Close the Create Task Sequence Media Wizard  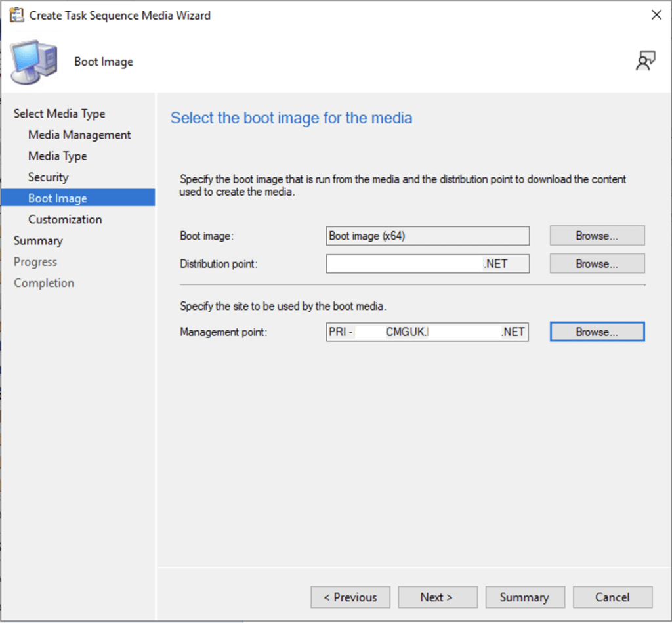coord(656,15)
